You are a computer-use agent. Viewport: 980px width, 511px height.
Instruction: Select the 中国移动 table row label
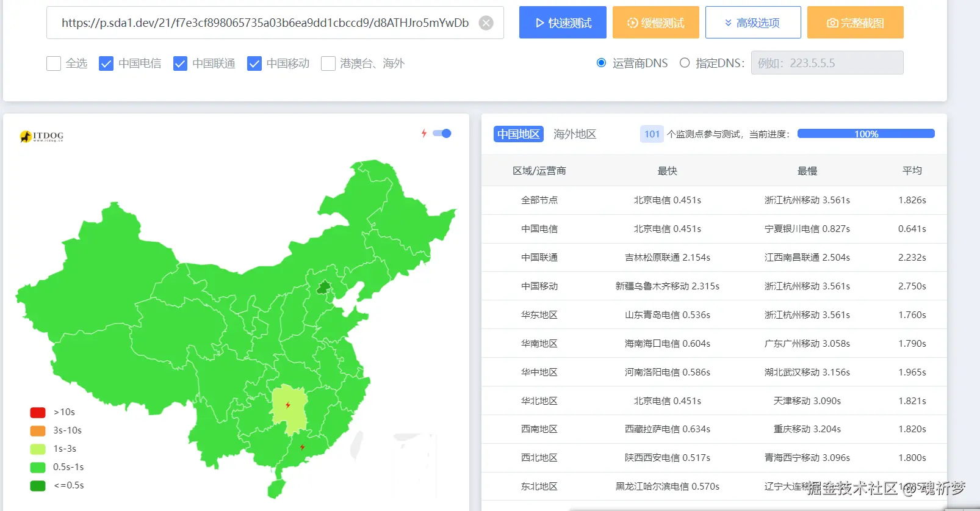pos(539,286)
